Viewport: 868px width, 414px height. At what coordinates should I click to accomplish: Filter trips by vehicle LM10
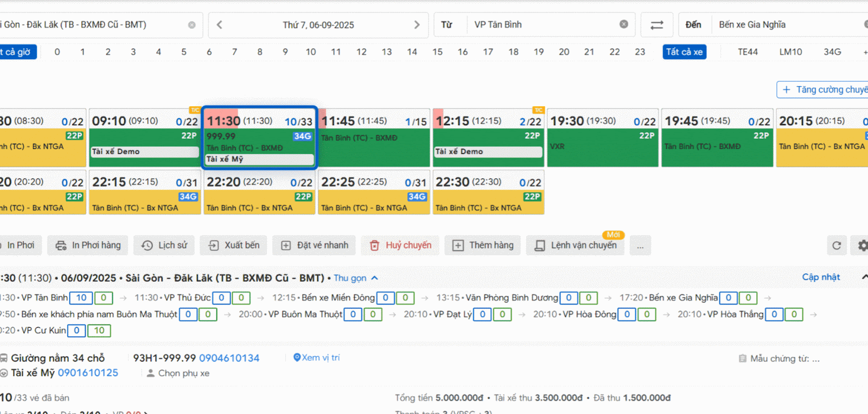[790, 52]
